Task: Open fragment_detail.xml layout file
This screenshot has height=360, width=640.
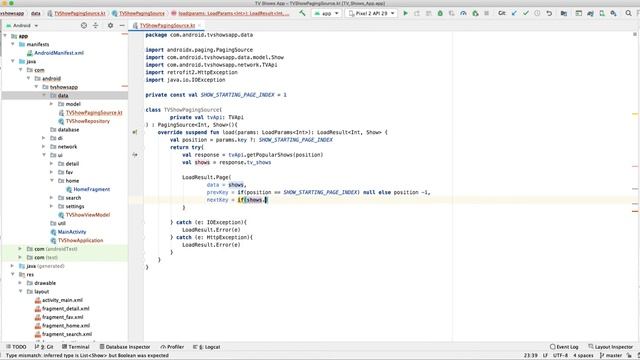Action: coord(62,309)
